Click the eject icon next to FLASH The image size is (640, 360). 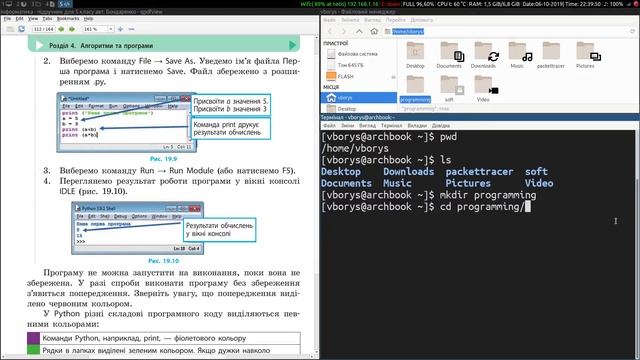393,77
